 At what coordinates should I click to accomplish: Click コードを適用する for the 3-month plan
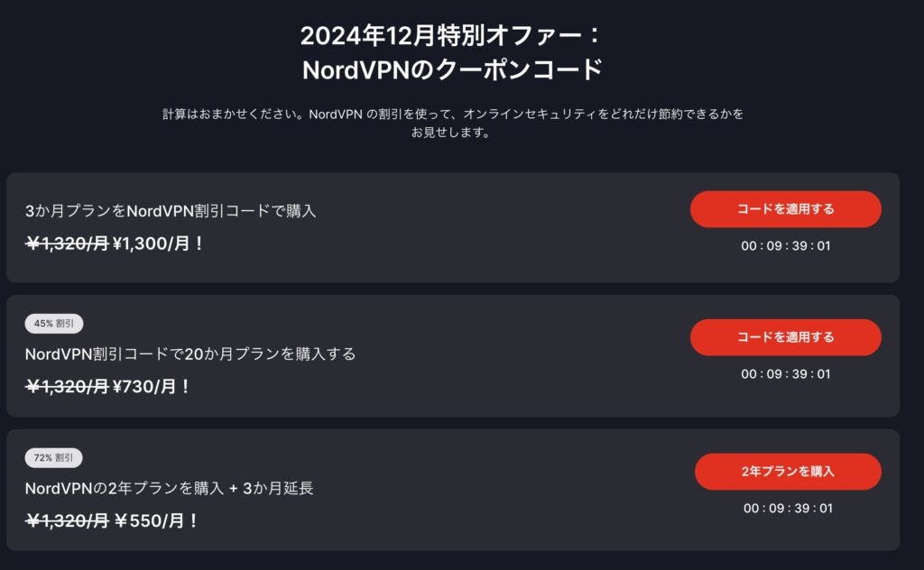(785, 209)
